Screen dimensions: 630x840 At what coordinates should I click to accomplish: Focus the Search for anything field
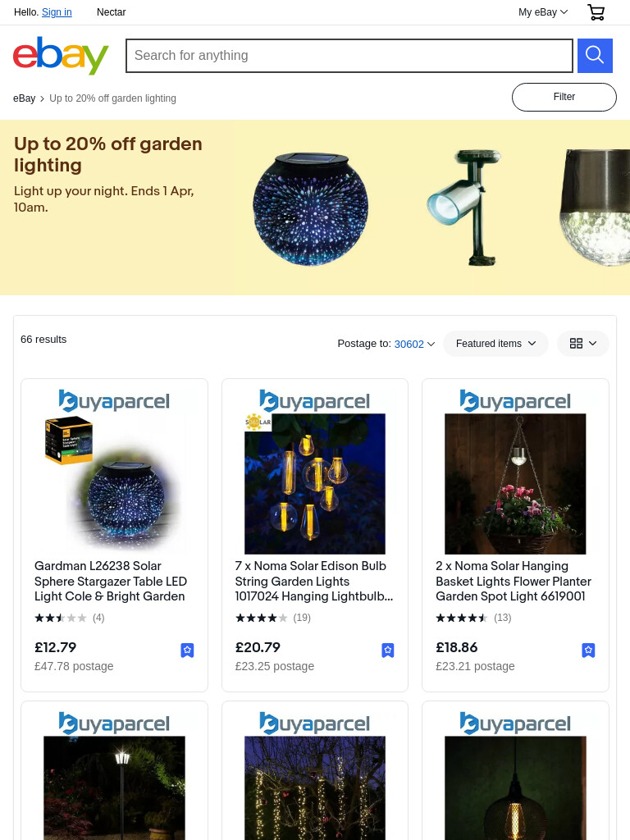pos(349,56)
